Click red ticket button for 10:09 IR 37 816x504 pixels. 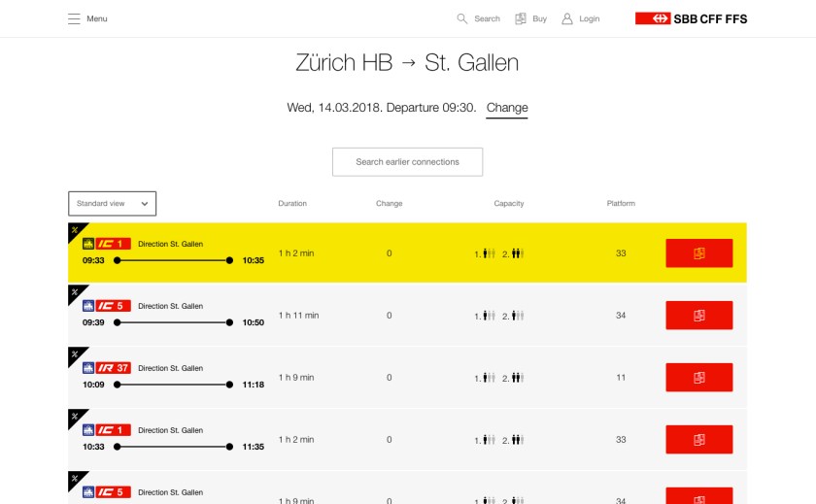point(698,378)
